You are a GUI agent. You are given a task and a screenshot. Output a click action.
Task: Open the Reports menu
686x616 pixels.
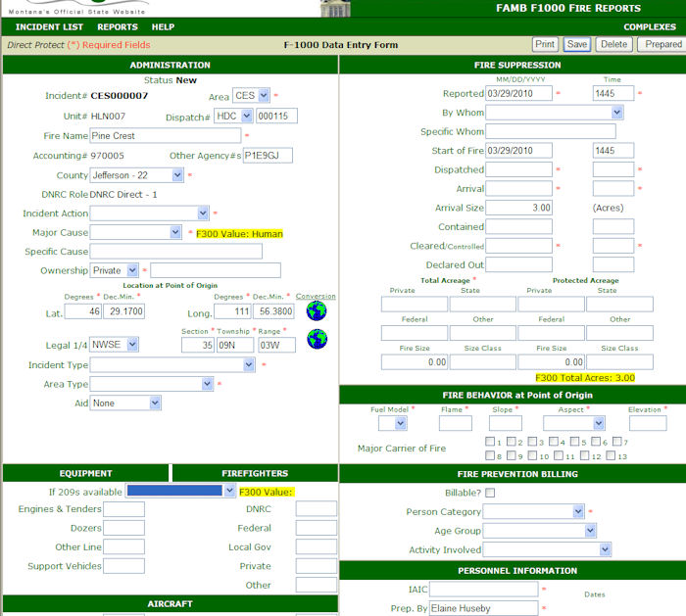[118, 27]
